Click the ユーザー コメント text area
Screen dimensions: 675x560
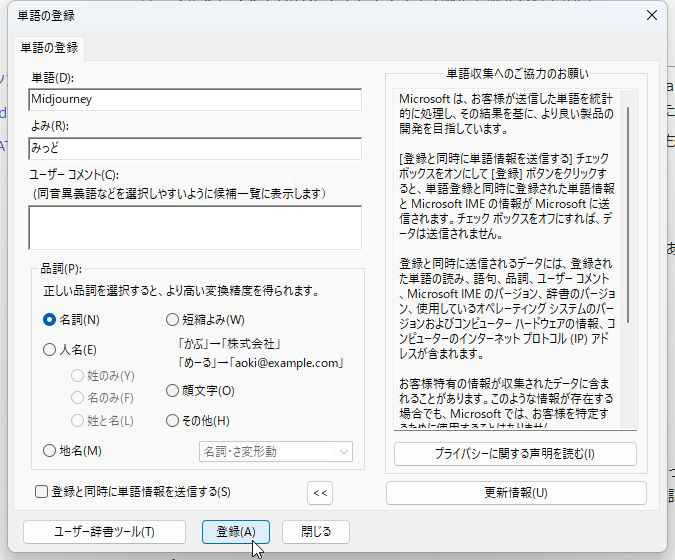(195, 228)
